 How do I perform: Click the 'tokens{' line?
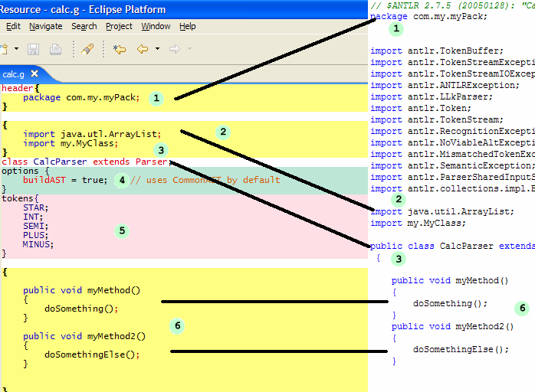pos(20,198)
